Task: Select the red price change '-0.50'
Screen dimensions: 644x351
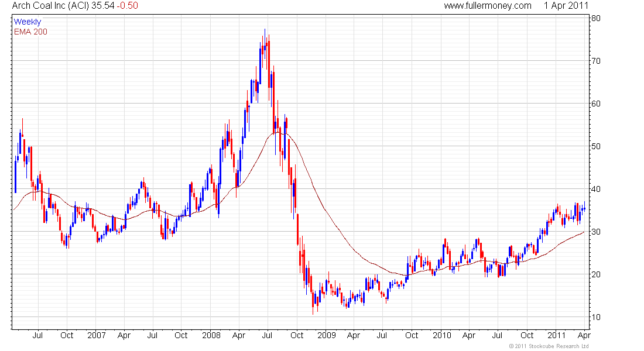Action: click(127, 6)
